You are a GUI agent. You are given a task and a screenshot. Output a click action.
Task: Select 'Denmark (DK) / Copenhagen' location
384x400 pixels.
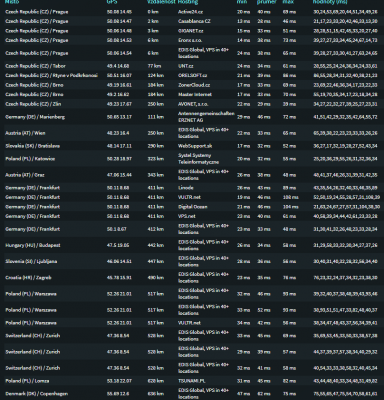(x=36, y=394)
